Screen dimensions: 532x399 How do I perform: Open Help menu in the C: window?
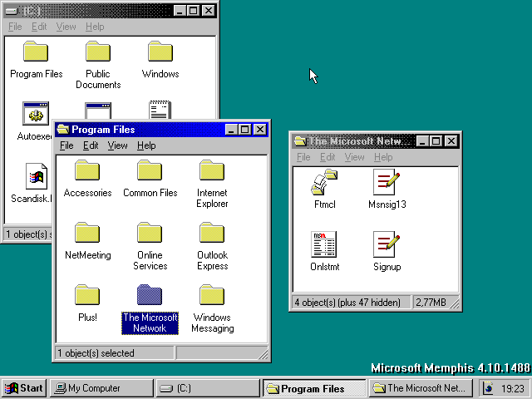[95, 27]
